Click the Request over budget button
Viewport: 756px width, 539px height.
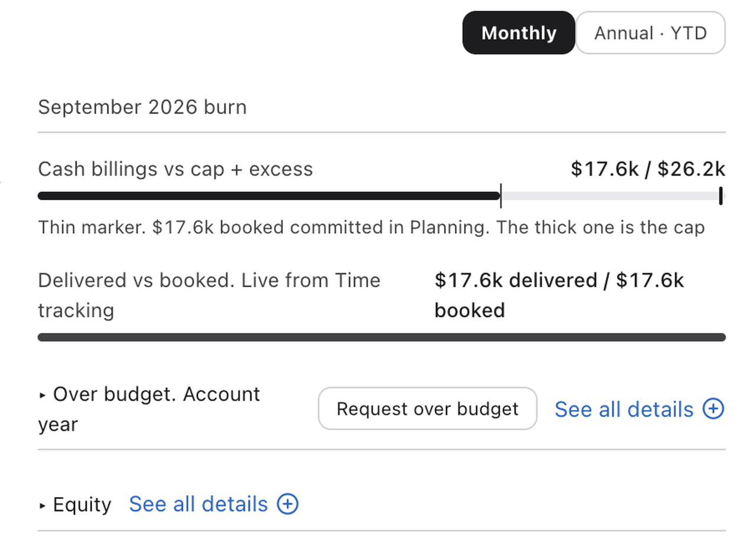tap(428, 409)
